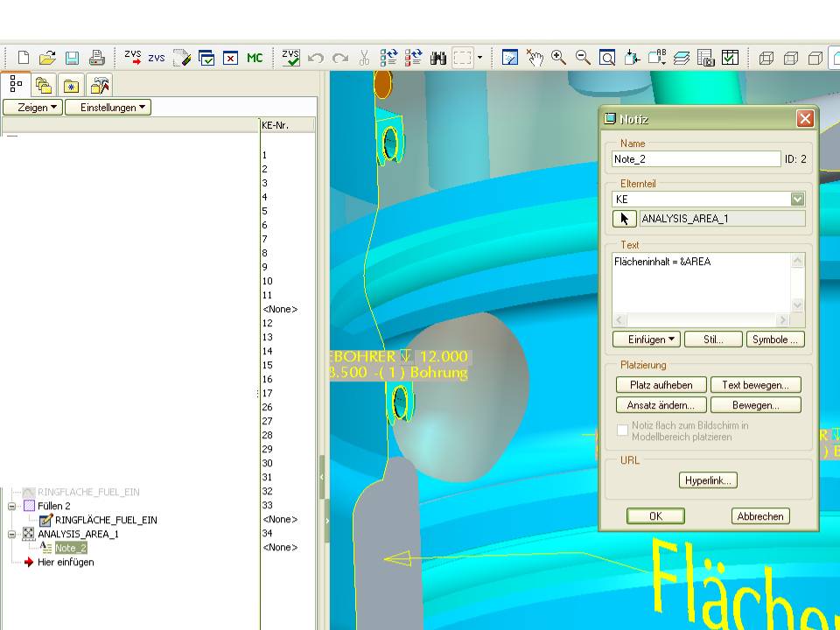Click the blue regenerate list icon

point(388,58)
